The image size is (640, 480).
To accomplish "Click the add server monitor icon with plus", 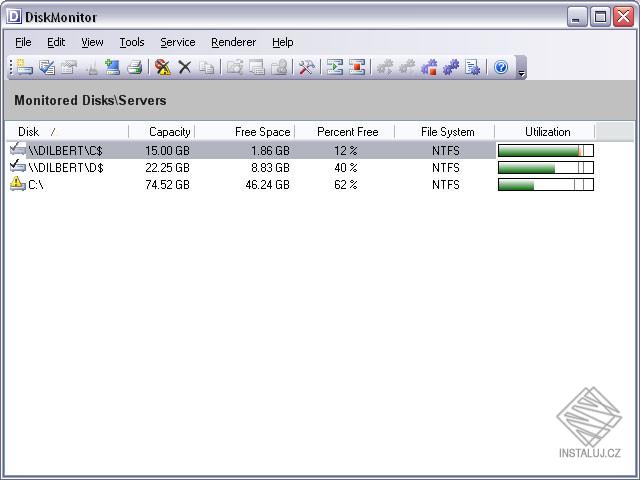I will coord(112,67).
